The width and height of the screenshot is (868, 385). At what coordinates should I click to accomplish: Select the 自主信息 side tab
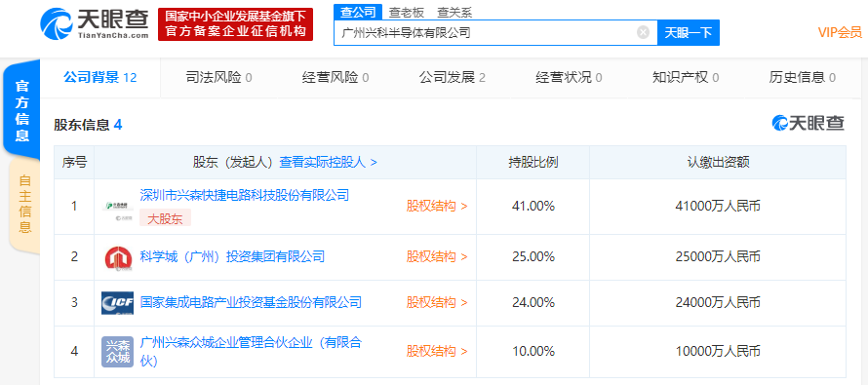(x=24, y=204)
